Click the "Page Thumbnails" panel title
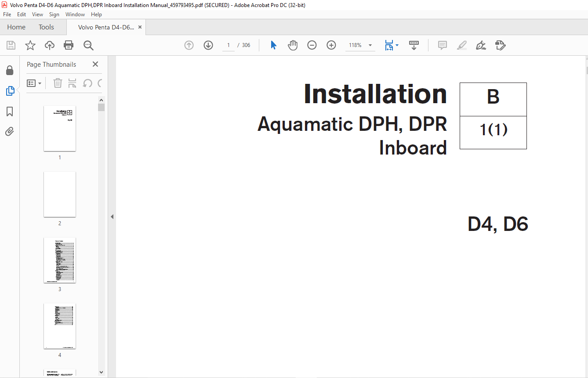 point(51,64)
